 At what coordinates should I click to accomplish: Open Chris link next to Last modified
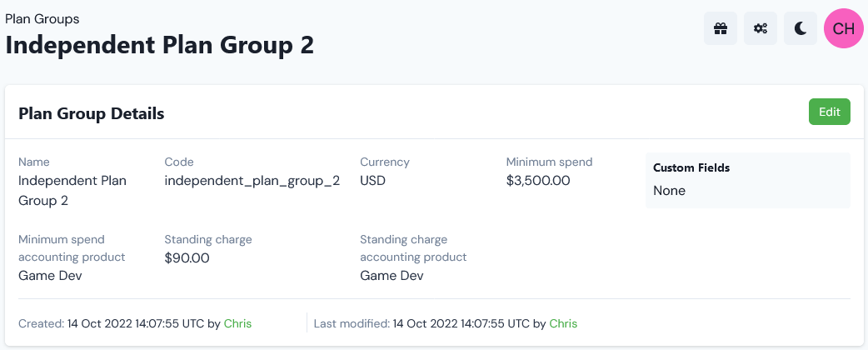pyautogui.click(x=563, y=323)
